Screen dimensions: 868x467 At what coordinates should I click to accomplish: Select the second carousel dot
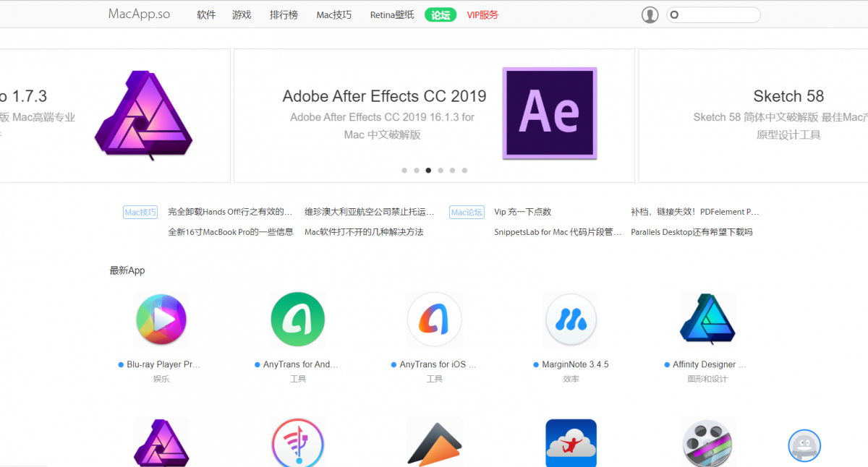click(417, 171)
